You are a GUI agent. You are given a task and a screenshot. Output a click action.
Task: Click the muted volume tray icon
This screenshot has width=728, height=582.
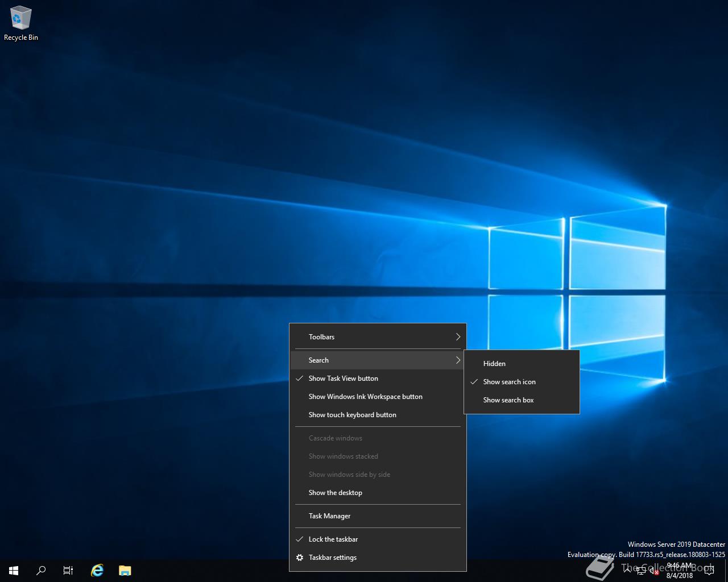point(654,571)
